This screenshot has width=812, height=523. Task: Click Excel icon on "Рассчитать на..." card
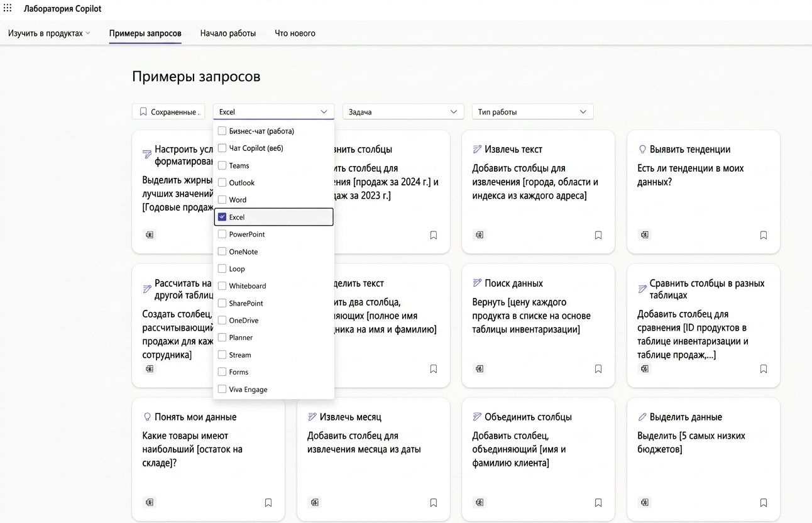point(150,369)
